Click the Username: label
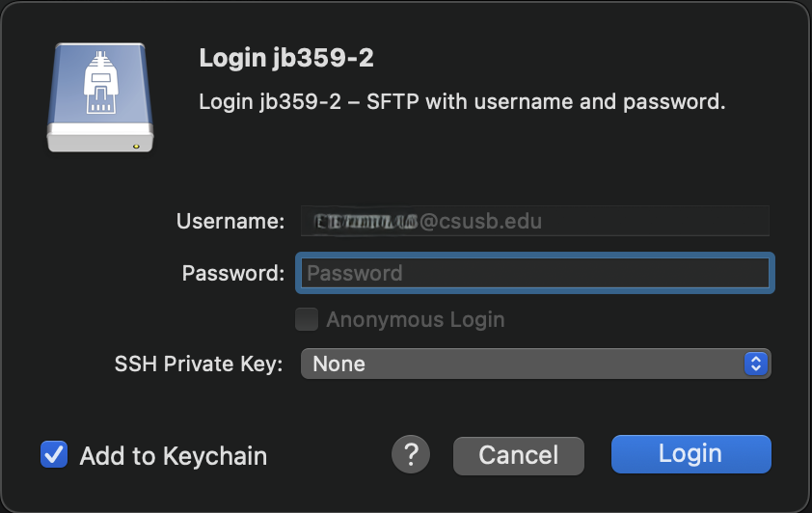The width and height of the screenshot is (812, 513). (x=230, y=221)
